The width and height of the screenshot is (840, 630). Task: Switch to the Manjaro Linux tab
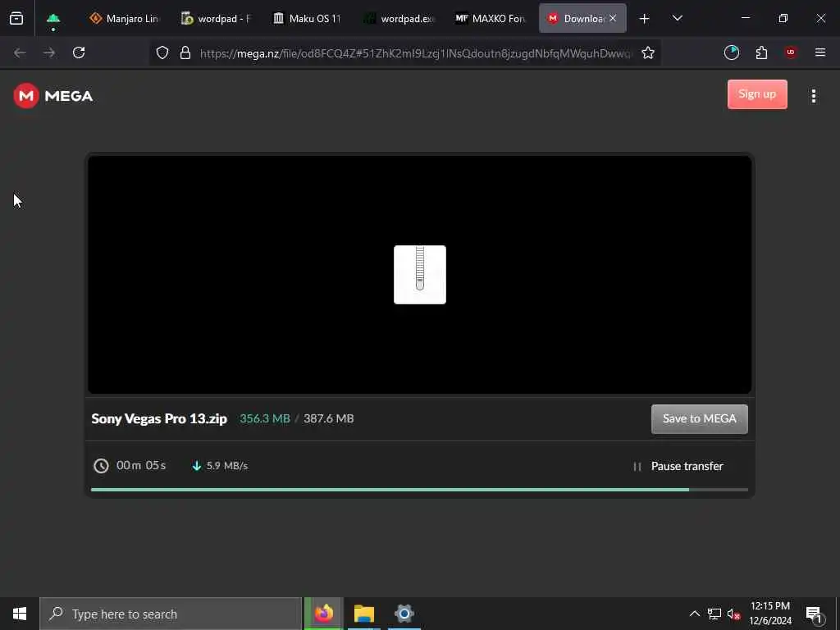tap(125, 19)
